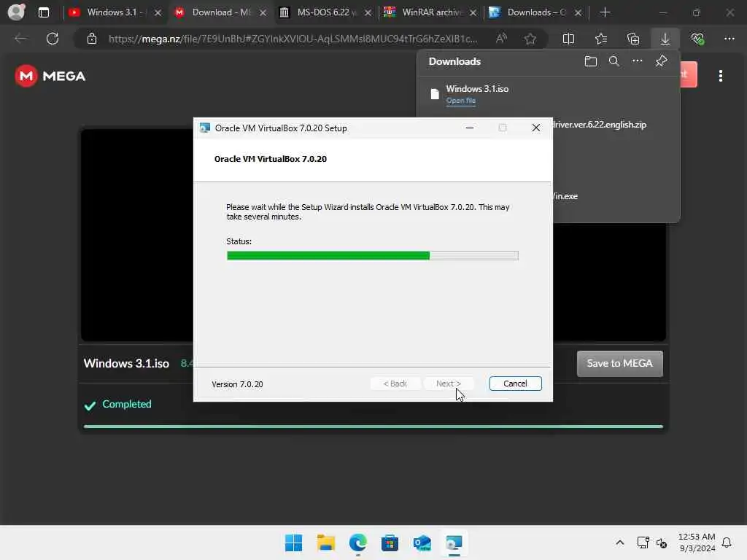Open a new browser tab

click(x=605, y=12)
